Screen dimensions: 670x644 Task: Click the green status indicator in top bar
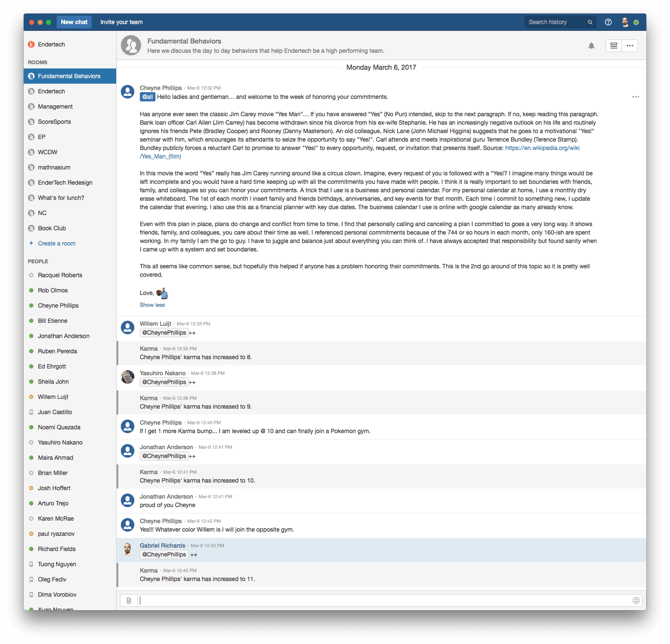(x=636, y=22)
